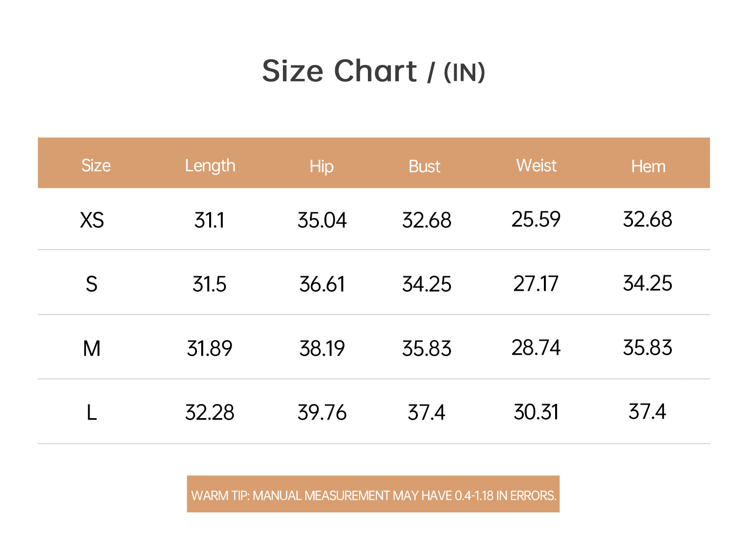Click the Bust column header
747x560 pixels.
coord(424,167)
